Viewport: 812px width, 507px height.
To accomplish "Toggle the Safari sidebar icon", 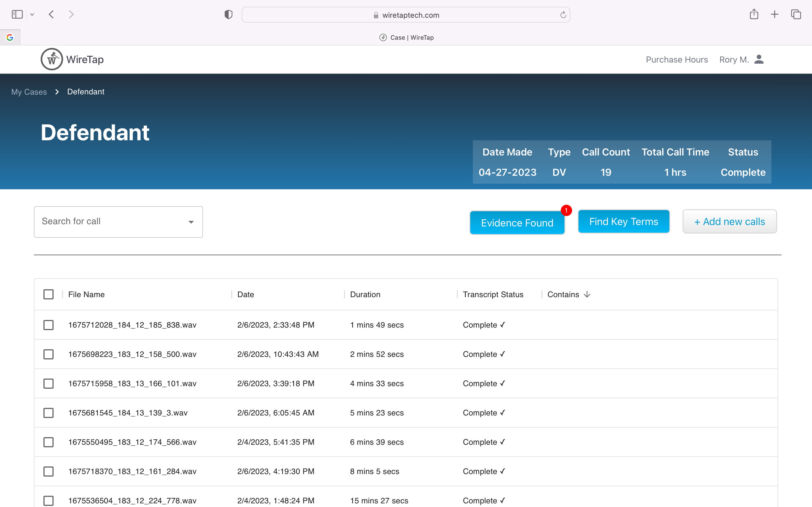I will pos(17,14).
